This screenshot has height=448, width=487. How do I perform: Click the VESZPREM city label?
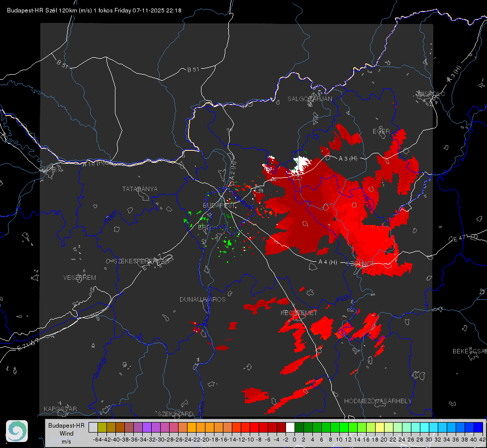click(x=80, y=278)
